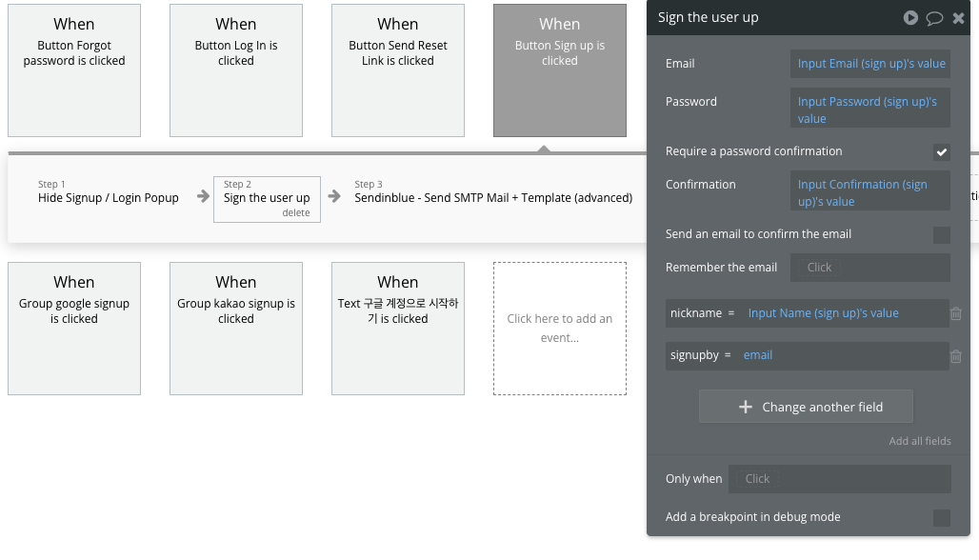Open event Group google signup is clicked
This screenshot has height=560, width=979.
(74, 329)
